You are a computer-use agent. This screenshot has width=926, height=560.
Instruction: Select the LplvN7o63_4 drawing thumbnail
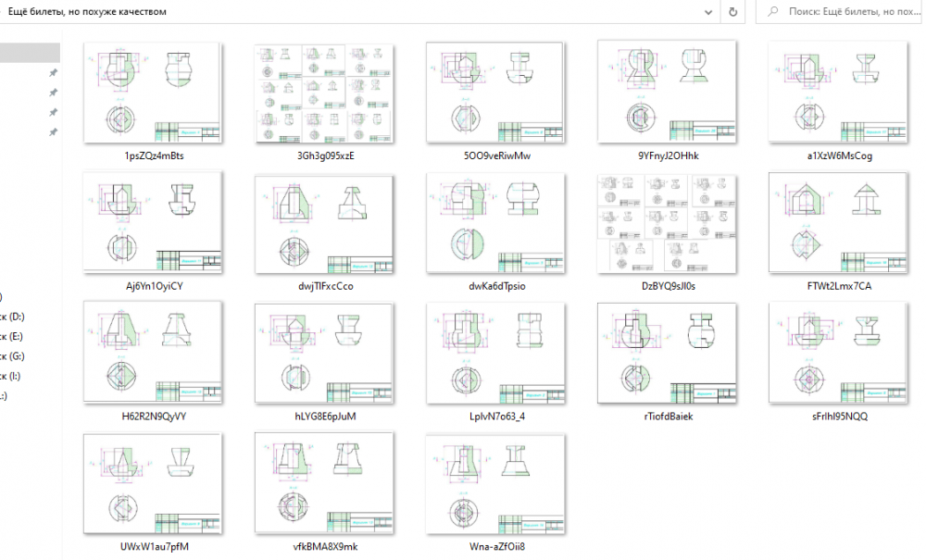tap(495, 354)
